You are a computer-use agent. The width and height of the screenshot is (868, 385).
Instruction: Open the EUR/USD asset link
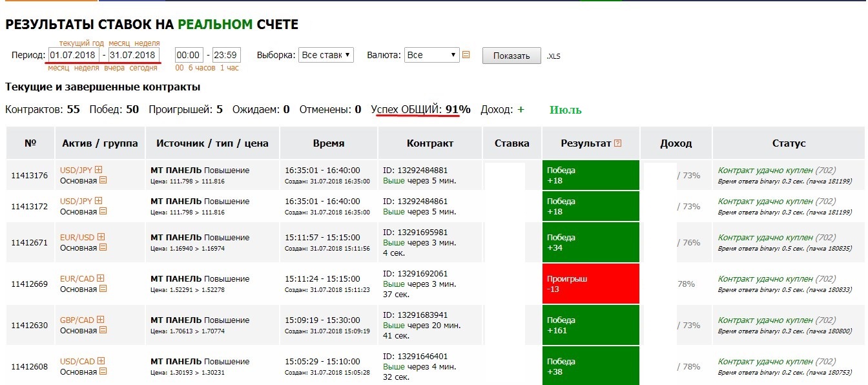[77, 237]
